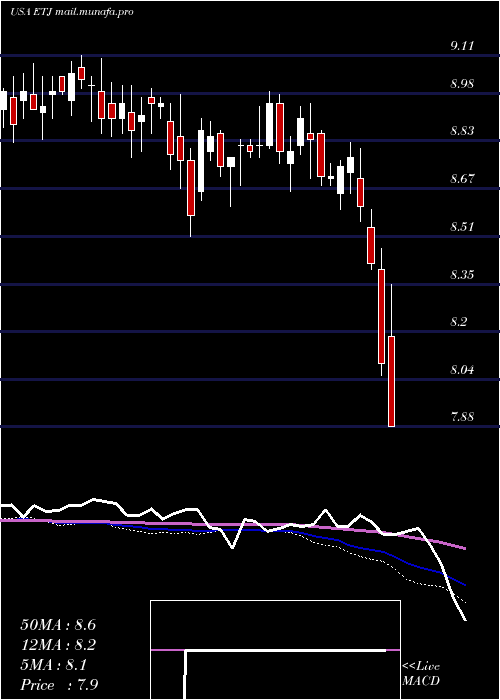Select the 9.11 price level label
Viewport: 500px width, 700px height.
[462, 46]
